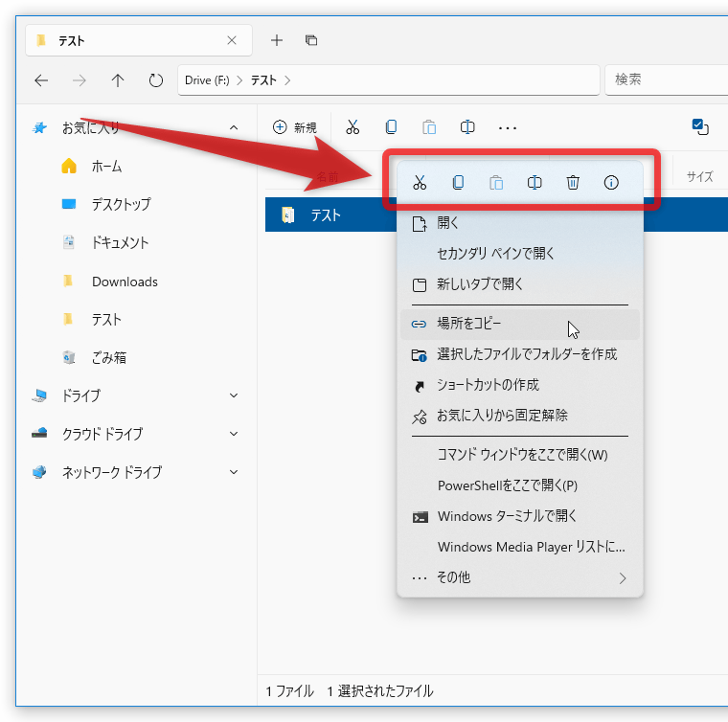The height and width of the screenshot is (722, 728).
Task: Expand the ネットワーク ドライブ section
Action: click(234, 472)
